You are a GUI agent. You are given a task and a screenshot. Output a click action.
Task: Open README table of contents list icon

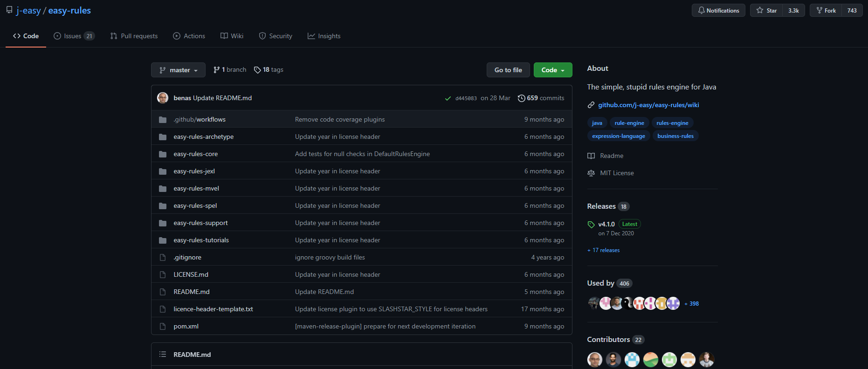(x=163, y=355)
